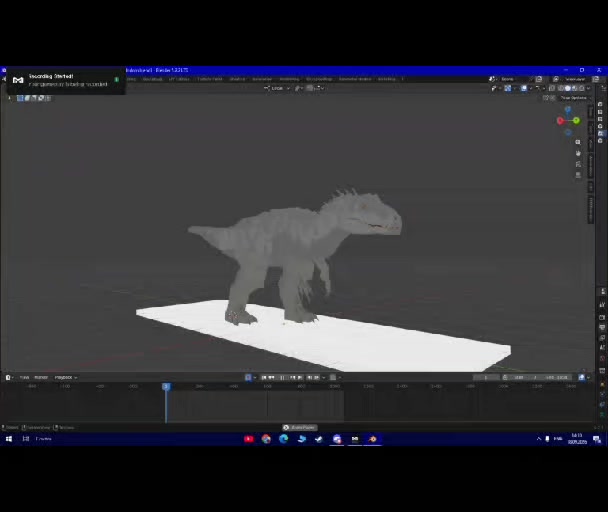
Task: Open the Playback dropdown in timeline
Action: (x=66, y=377)
